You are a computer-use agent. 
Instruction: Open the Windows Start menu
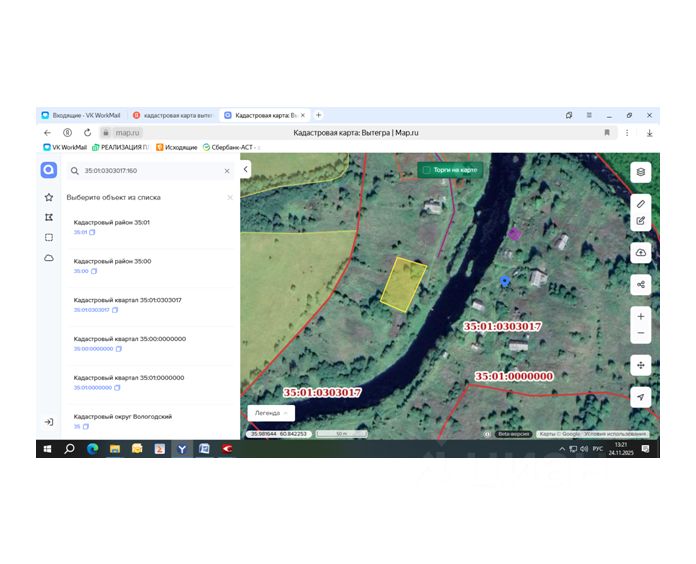(x=47, y=449)
